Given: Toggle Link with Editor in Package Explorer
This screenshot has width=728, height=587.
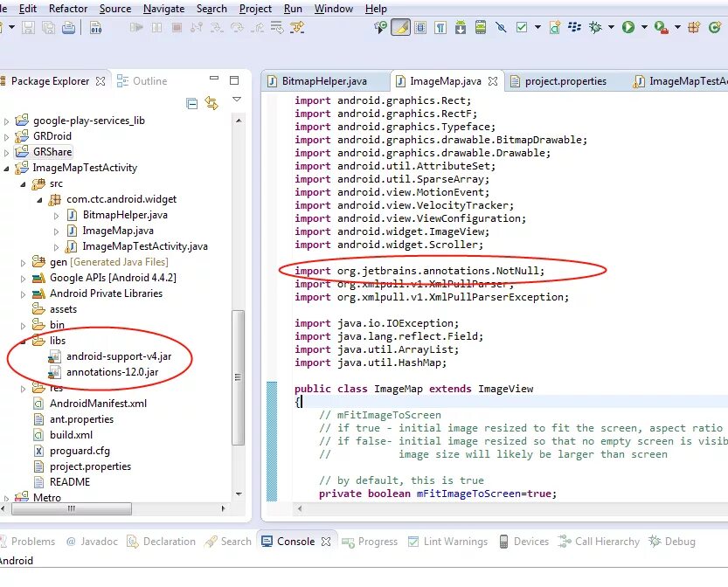Looking at the screenshot, I should pyautogui.click(x=211, y=103).
